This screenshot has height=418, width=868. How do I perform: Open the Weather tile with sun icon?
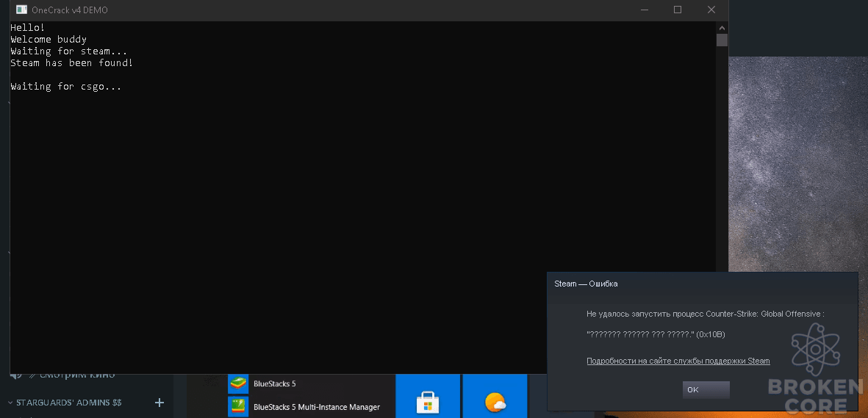(495, 397)
